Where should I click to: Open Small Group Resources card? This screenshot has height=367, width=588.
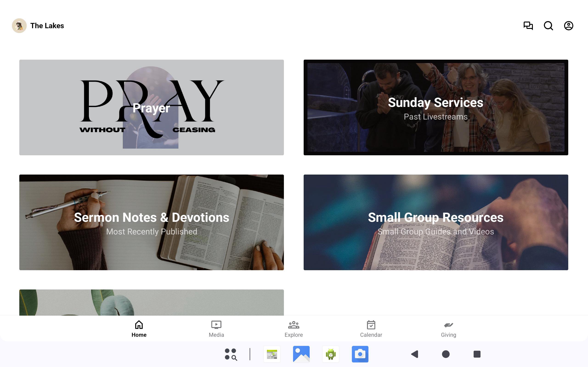[x=435, y=222]
